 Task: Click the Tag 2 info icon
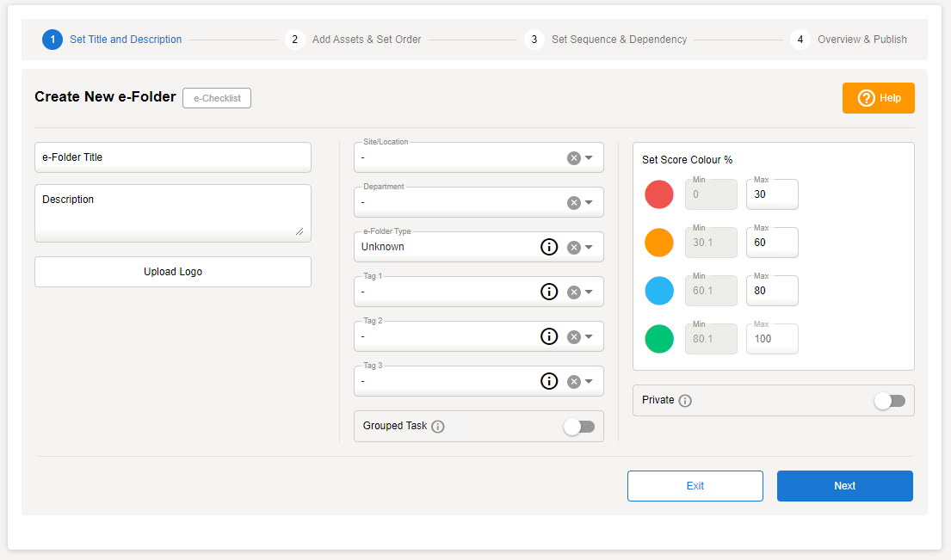[x=549, y=336]
